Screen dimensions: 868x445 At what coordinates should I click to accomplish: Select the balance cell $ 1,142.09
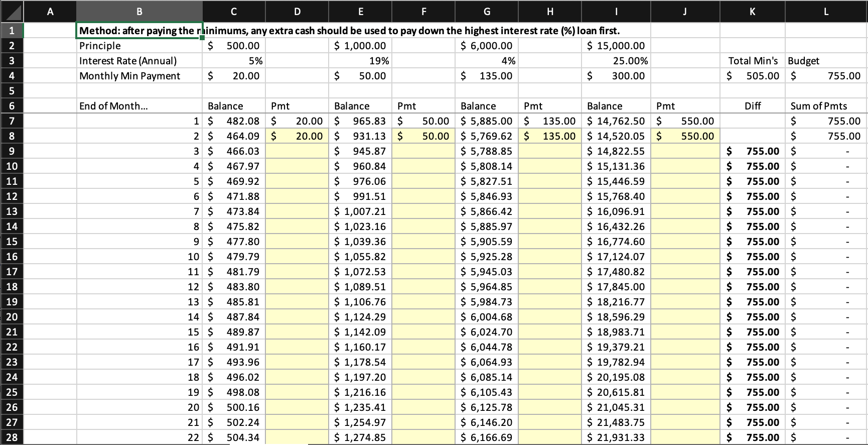(x=360, y=332)
